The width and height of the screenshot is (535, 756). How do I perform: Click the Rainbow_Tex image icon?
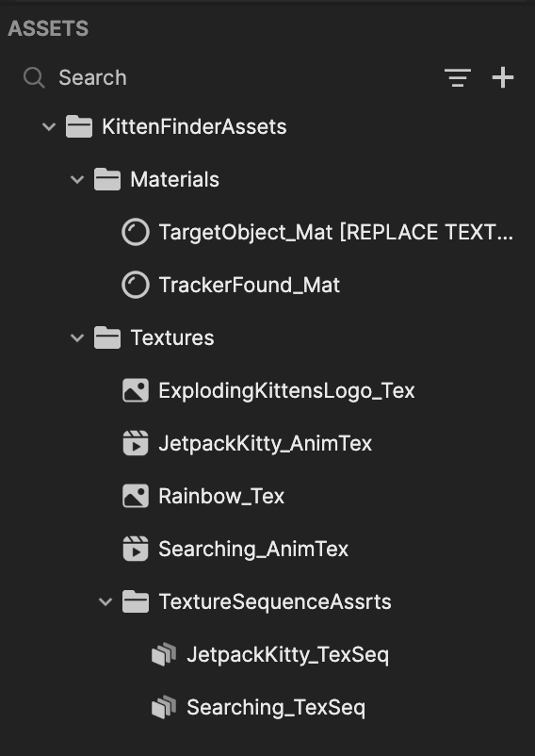136,496
